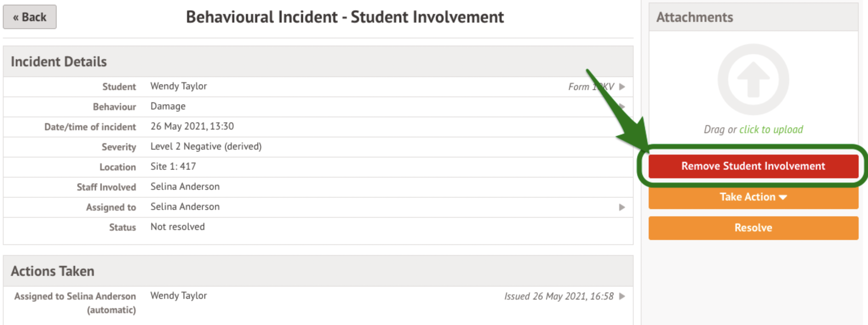Select the Wendy Taylor student row

click(178, 86)
